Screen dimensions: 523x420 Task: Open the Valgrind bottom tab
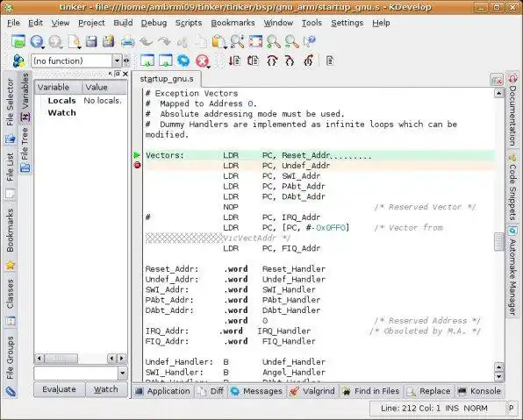coord(312,391)
